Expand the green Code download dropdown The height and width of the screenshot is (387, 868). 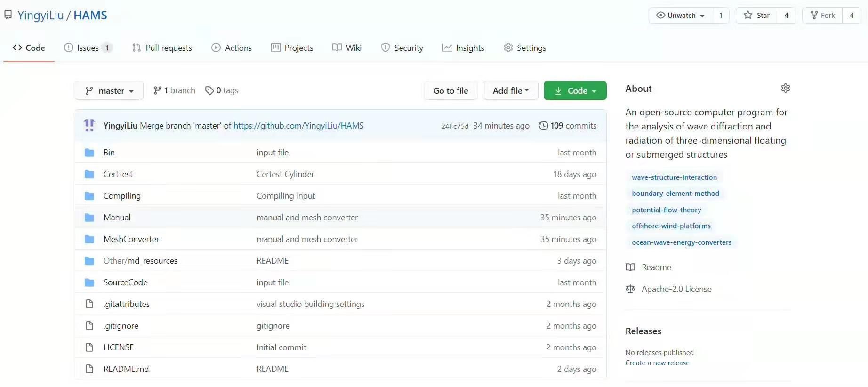[575, 91]
